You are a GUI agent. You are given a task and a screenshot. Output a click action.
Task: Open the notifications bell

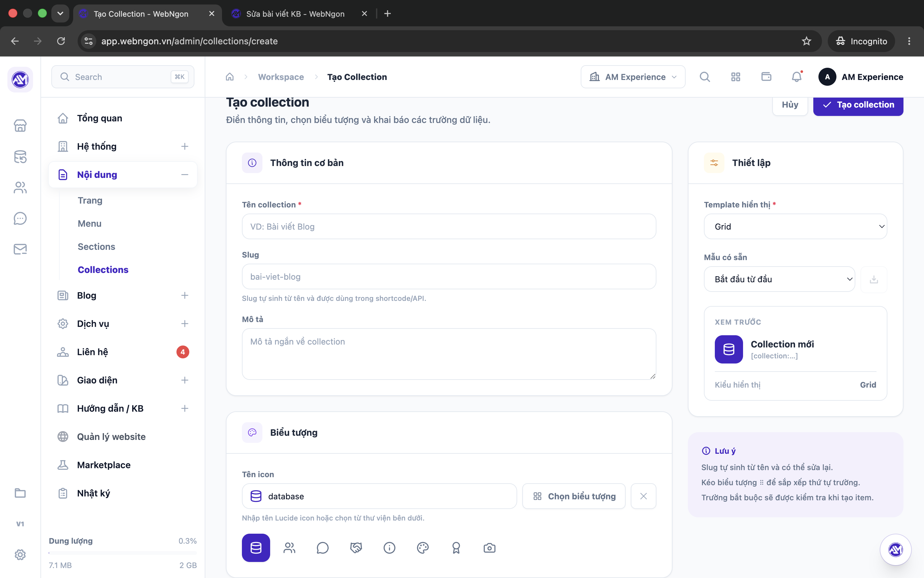[797, 77]
